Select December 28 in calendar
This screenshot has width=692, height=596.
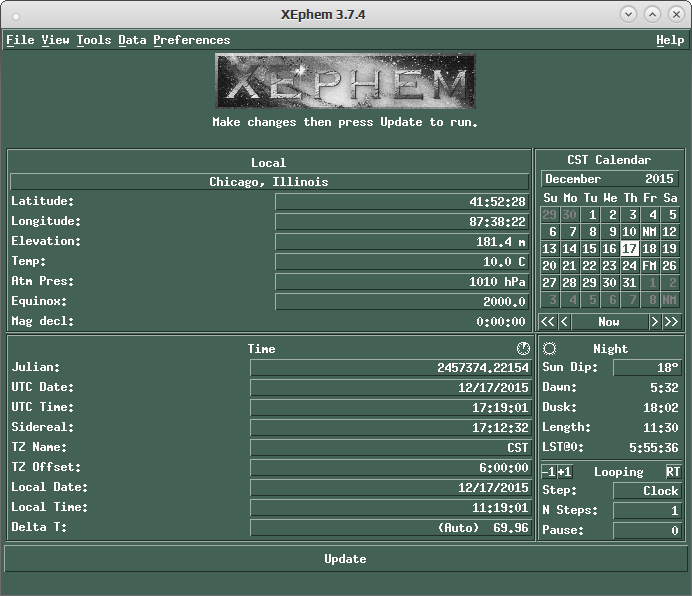(569, 283)
